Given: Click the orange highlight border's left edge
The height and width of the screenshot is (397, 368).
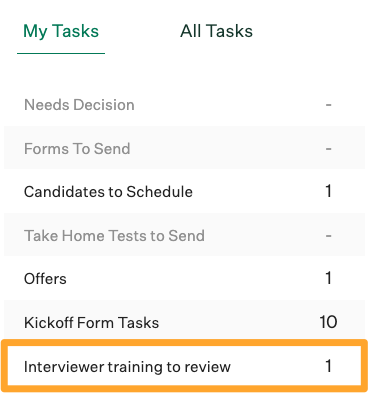Looking at the screenshot, I should point(4,366).
